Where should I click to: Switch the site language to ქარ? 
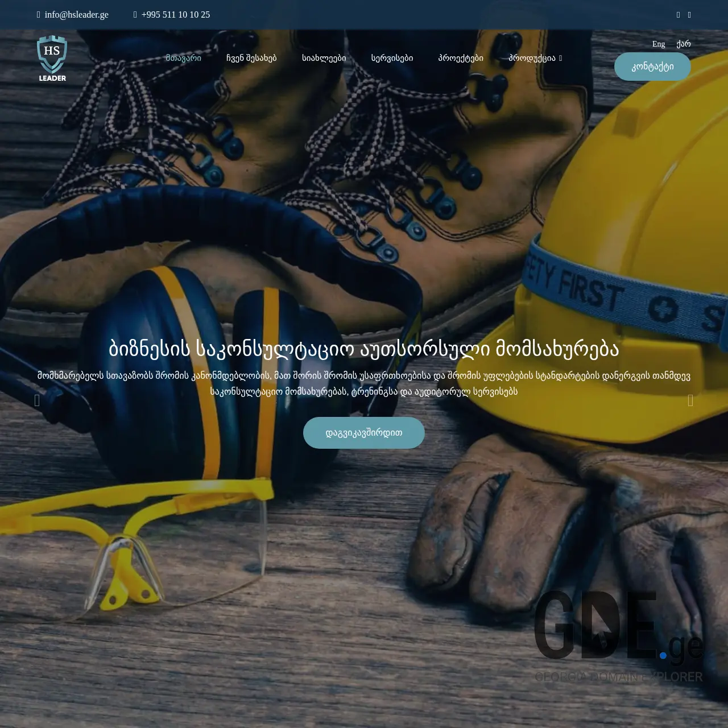(x=684, y=44)
